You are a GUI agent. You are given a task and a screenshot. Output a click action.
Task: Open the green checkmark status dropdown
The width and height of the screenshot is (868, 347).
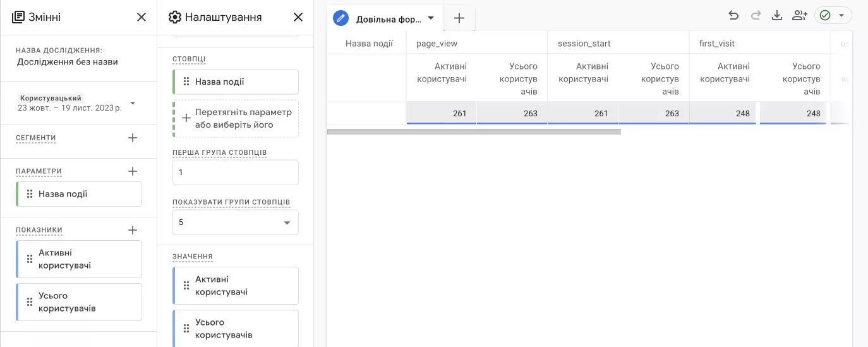(x=833, y=16)
